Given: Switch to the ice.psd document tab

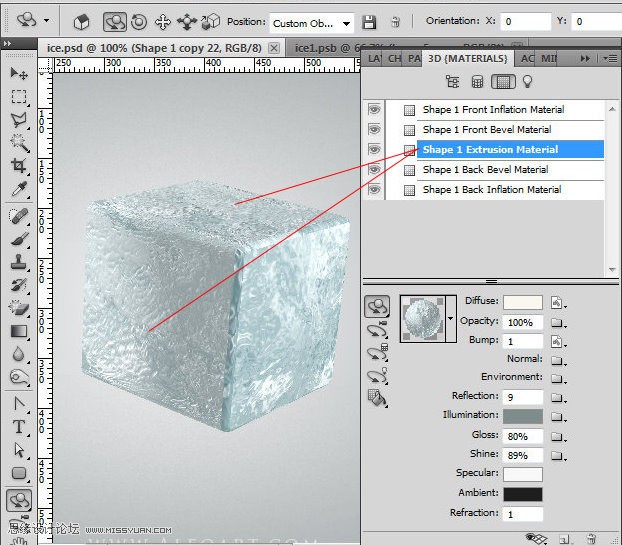Looking at the screenshot, I should tap(154, 48).
